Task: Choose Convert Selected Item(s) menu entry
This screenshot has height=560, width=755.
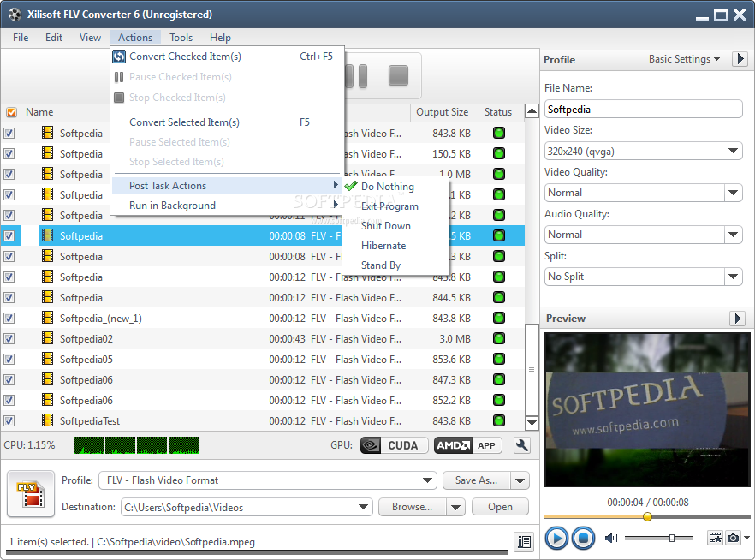Action: point(227,122)
